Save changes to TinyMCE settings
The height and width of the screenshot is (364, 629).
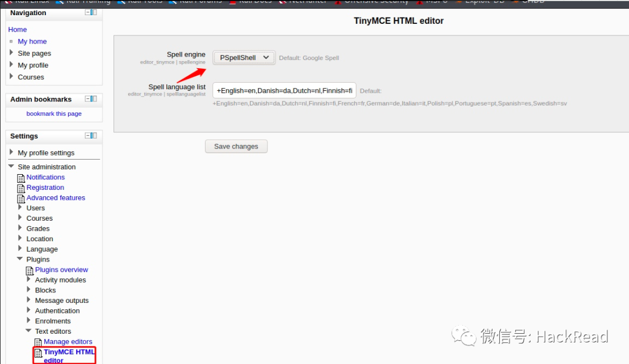pos(236,147)
